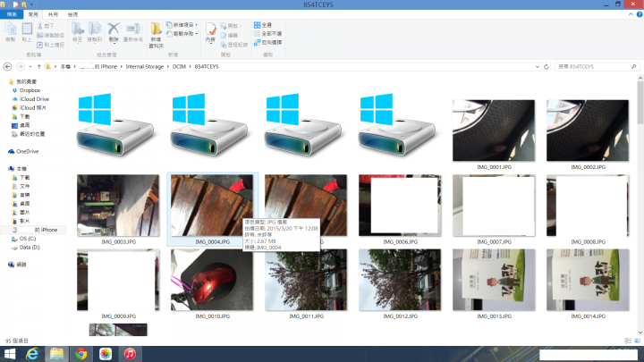Click Copy path (複製路徑) in the ribbon
Image resolution: width=644 pixels, height=362 pixels.
51,35
